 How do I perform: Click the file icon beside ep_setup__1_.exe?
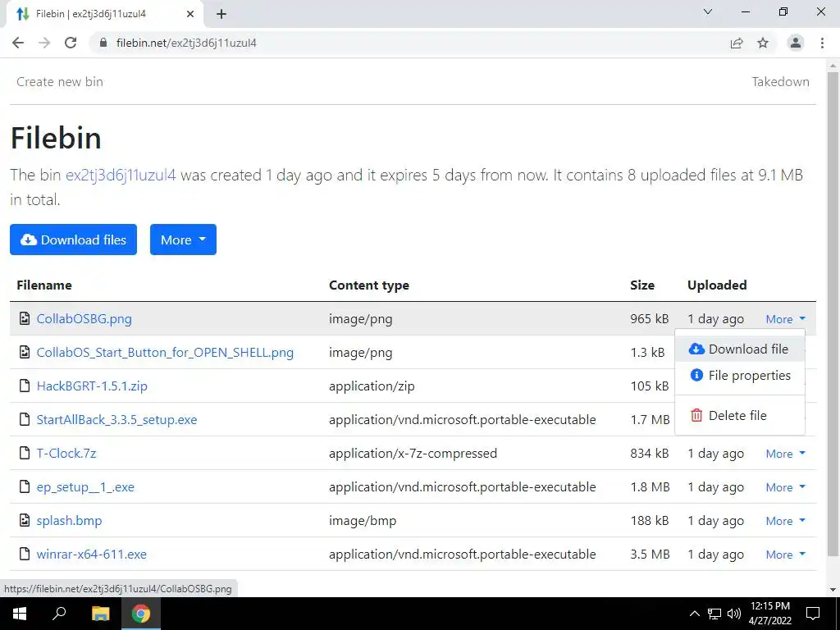(x=24, y=487)
